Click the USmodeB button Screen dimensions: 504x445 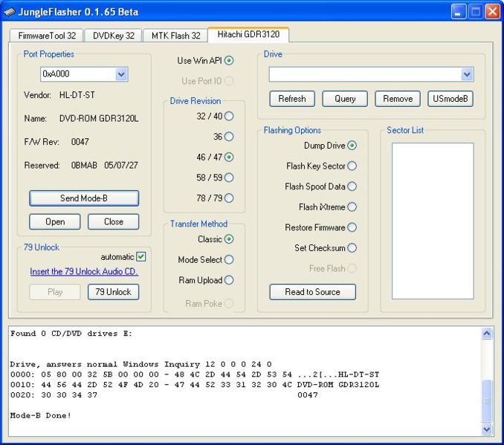450,99
